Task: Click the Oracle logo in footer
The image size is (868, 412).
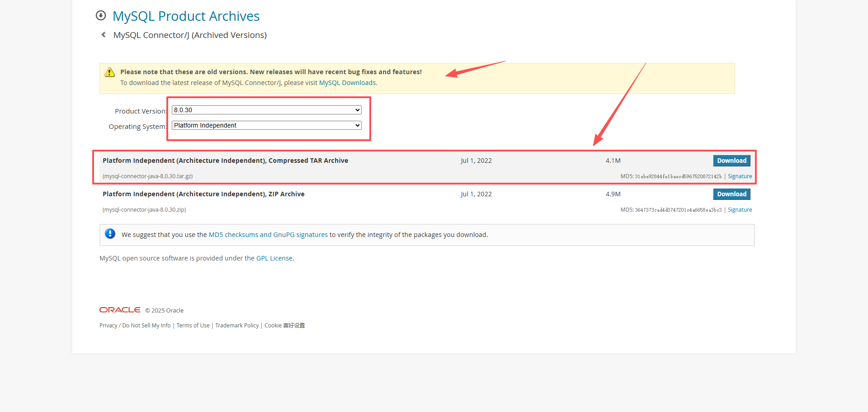Action: 120,310
